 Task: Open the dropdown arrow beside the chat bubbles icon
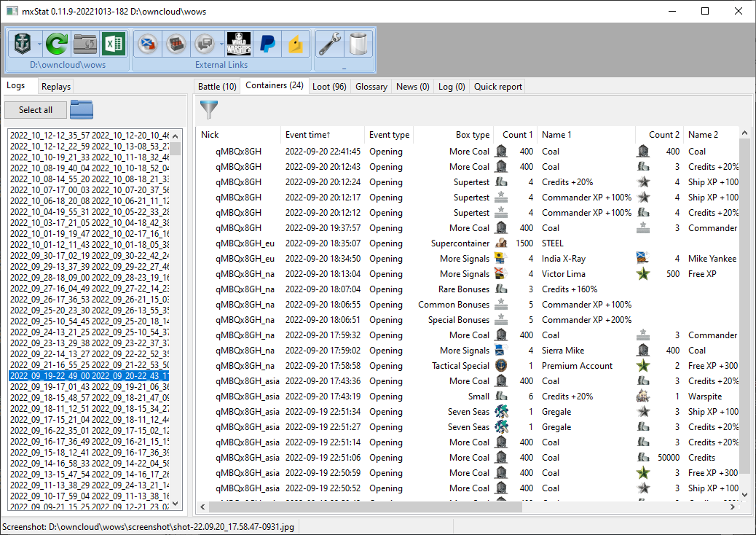[x=221, y=44]
